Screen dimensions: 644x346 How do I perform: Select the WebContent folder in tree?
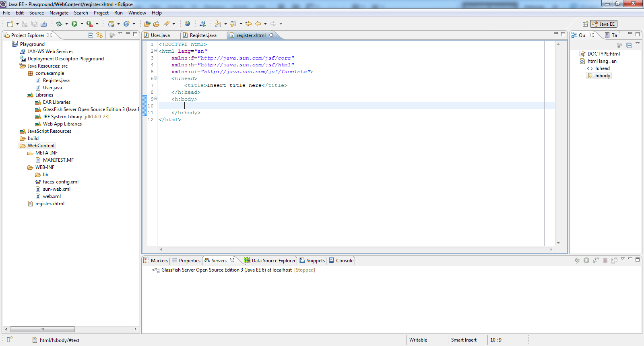pyautogui.click(x=37, y=146)
